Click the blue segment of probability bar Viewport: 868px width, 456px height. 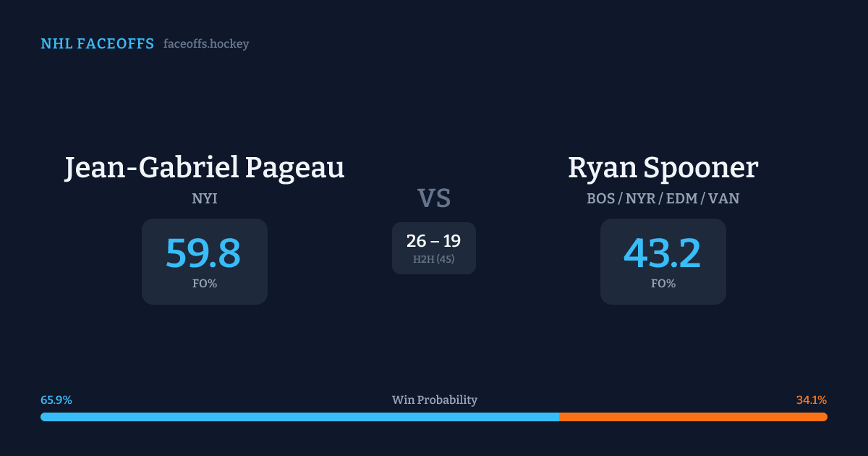(299, 417)
